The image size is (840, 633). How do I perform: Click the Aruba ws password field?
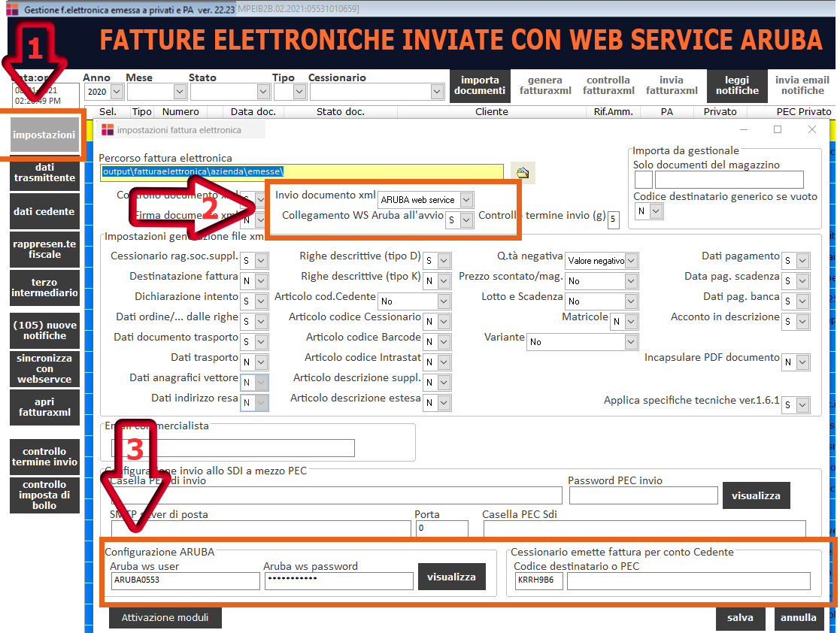pos(339,580)
